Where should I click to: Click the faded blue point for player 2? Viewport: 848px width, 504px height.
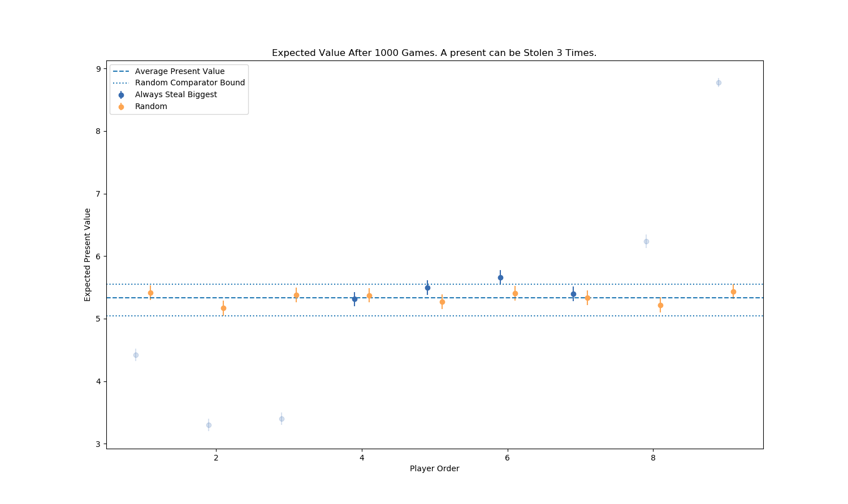tap(209, 425)
